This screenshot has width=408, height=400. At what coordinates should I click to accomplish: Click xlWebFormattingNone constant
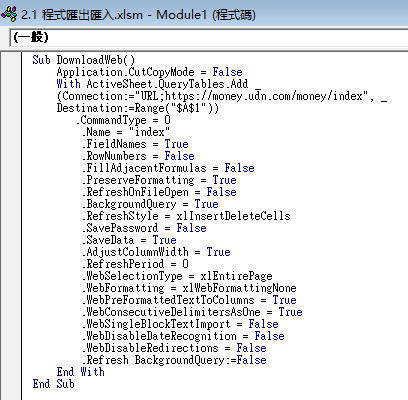(x=239, y=288)
